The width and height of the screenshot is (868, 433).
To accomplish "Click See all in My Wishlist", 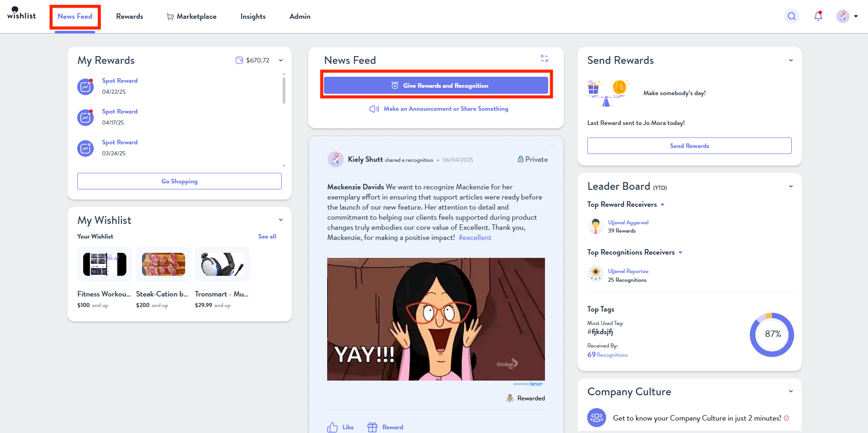I will (267, 236).
